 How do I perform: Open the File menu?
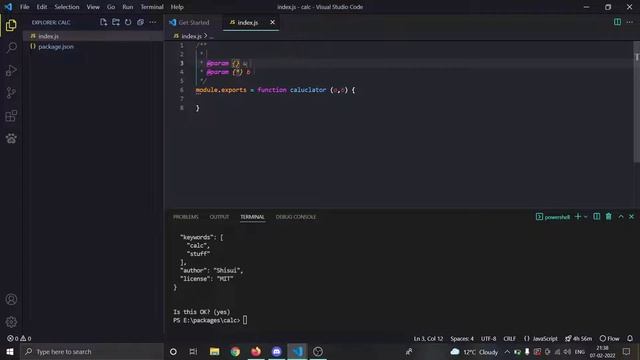click(24, 7)
